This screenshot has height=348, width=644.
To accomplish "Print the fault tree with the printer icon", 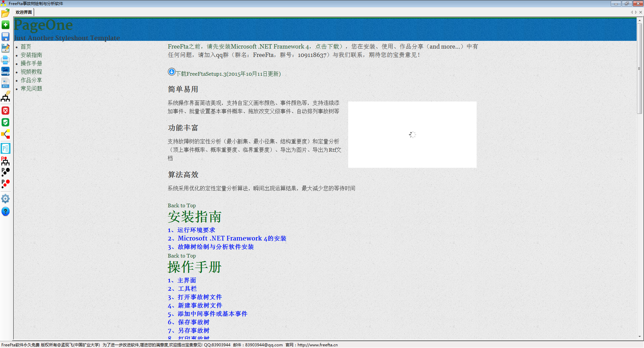I will tap(5, 60).
